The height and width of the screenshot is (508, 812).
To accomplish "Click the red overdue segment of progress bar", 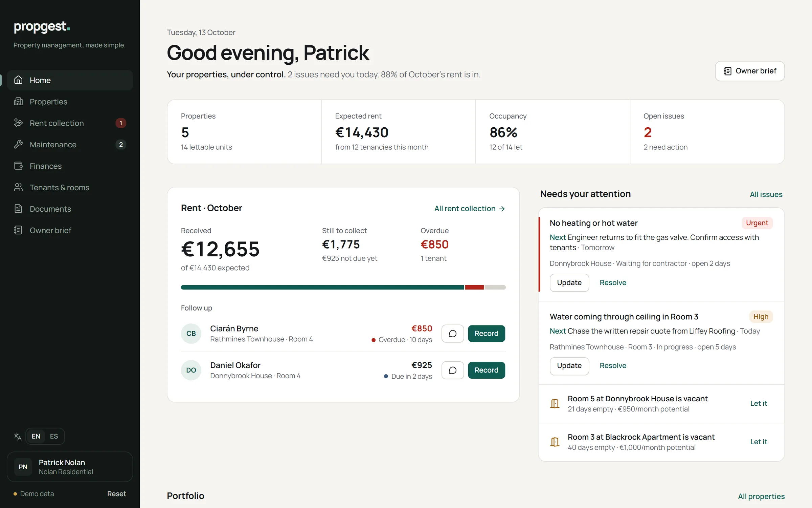I will pos(474,287).
